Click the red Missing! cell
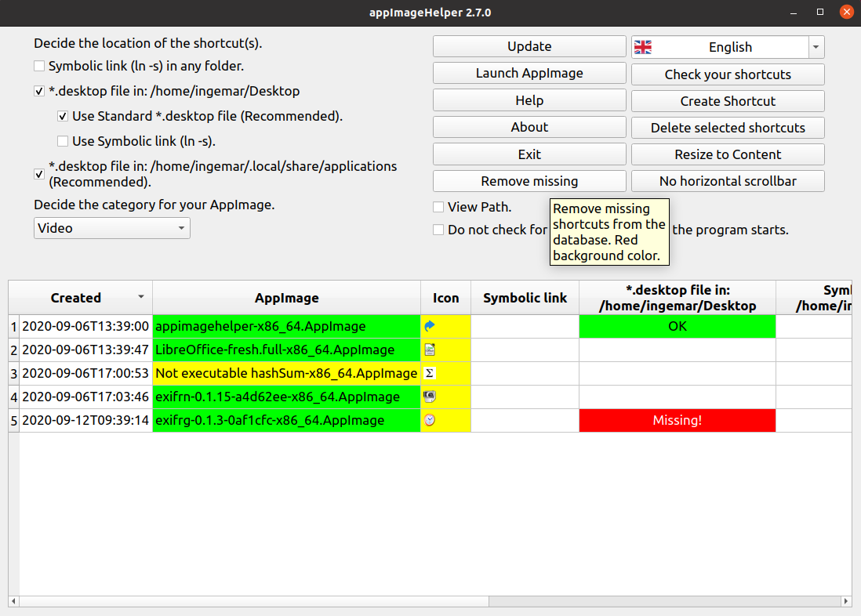 click(678, 420)
